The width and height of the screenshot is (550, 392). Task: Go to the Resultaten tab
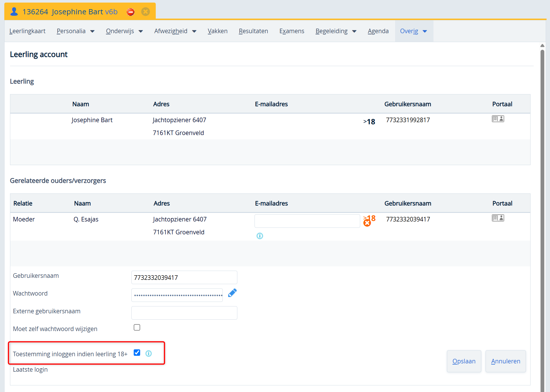point(253,31)
